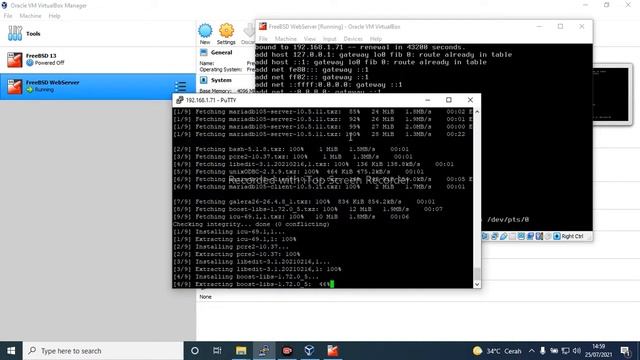Switch to PuTTY via the taskbar icon
The height and width of the screenshot is (360, 640).
click(264, 351)
